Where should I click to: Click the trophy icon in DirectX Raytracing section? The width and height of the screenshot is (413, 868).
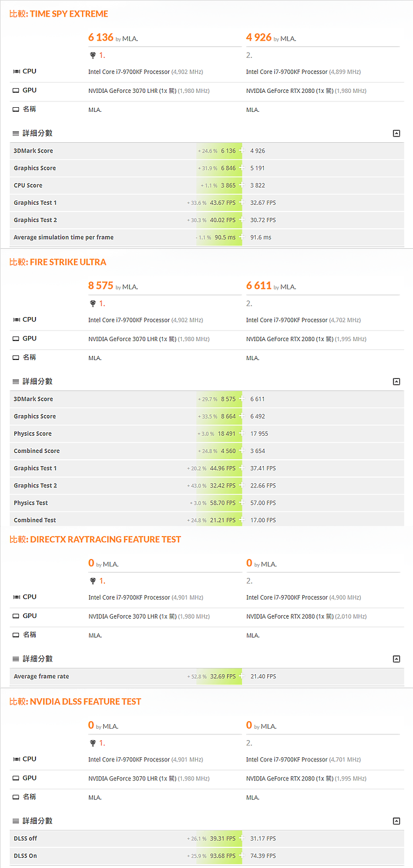(93, 581)
